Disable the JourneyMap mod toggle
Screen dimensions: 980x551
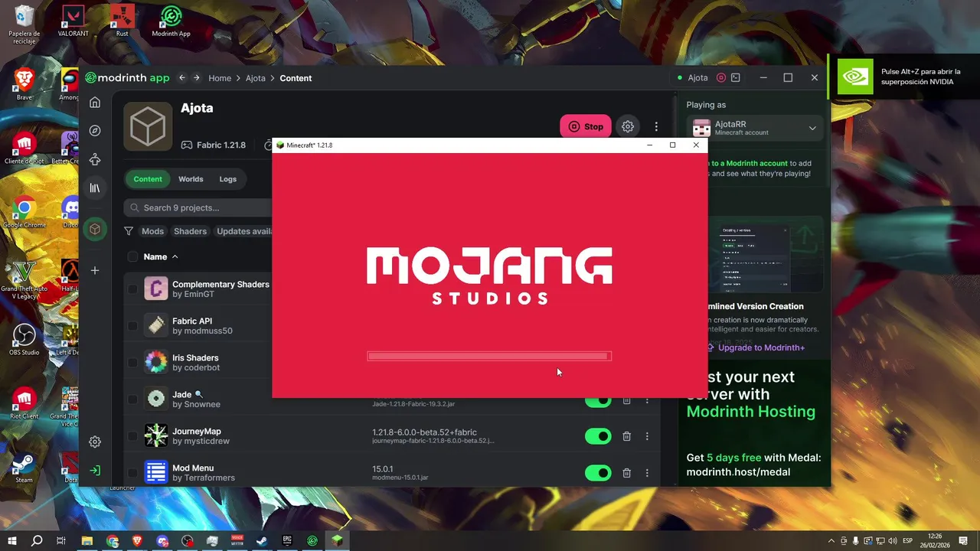point(598,436)
